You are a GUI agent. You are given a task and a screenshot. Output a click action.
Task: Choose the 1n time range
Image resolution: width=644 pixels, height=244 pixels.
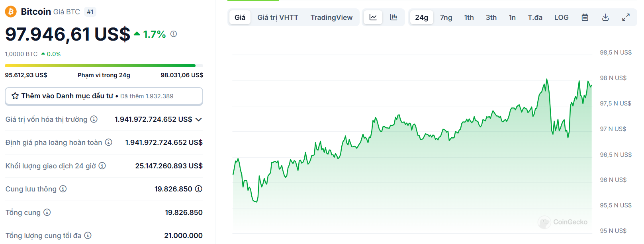pos(512,17)
